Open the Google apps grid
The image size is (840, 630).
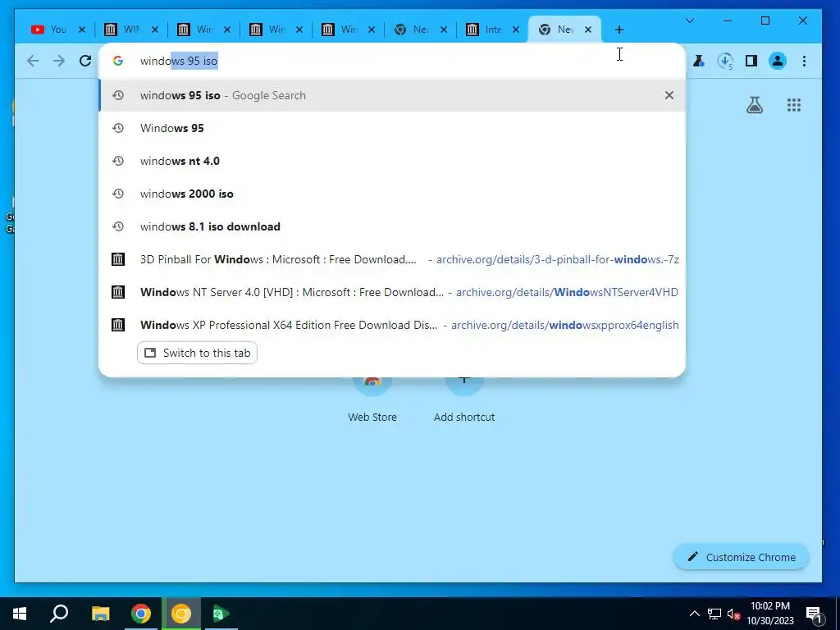pyautogui.click(x=794, y=105)
